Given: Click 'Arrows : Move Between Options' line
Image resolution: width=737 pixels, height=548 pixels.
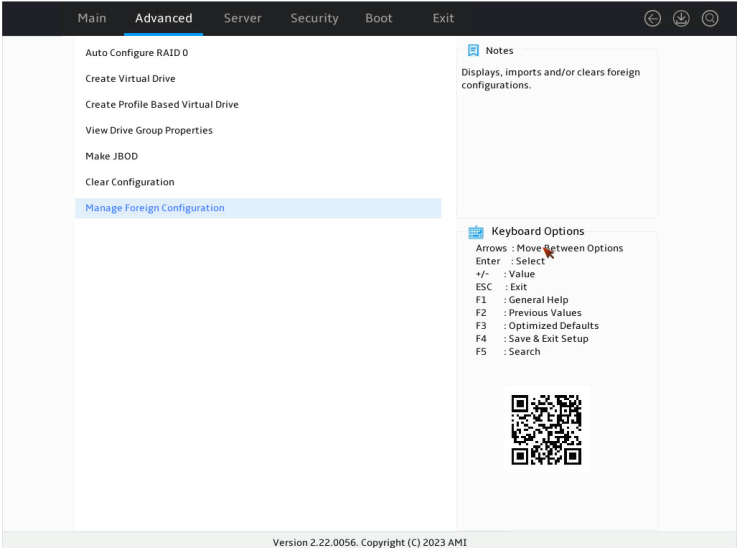Looking at the screenshot, I should tap(549, 248).
